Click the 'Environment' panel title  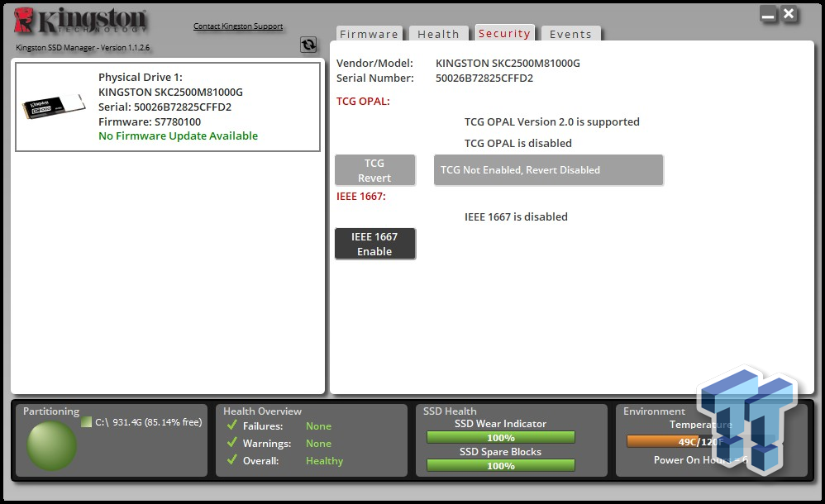654,411
